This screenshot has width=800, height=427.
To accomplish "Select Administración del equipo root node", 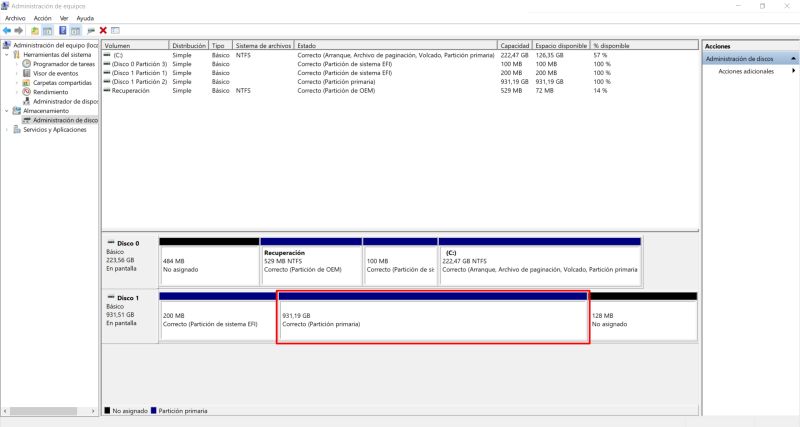I will tap(56, 45).
